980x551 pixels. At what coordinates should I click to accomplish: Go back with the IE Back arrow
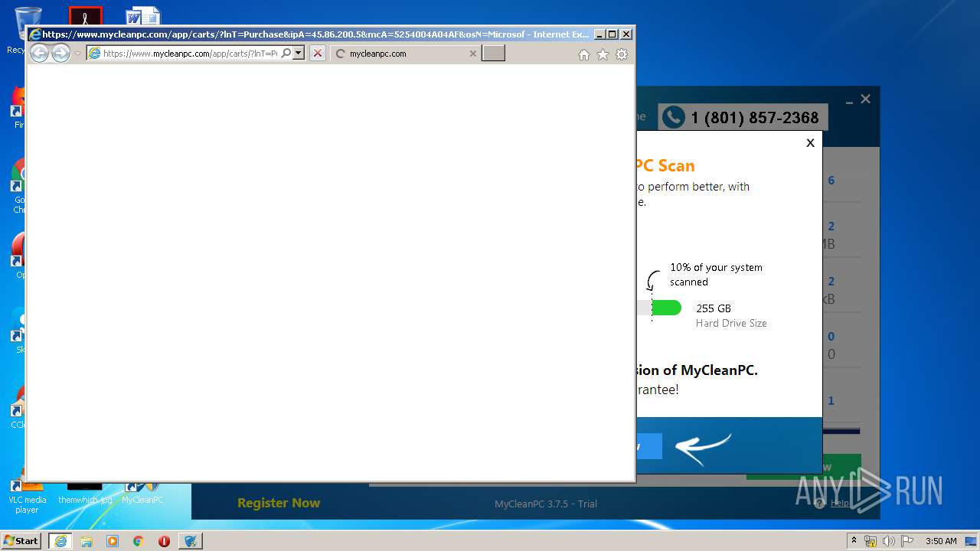39,54
